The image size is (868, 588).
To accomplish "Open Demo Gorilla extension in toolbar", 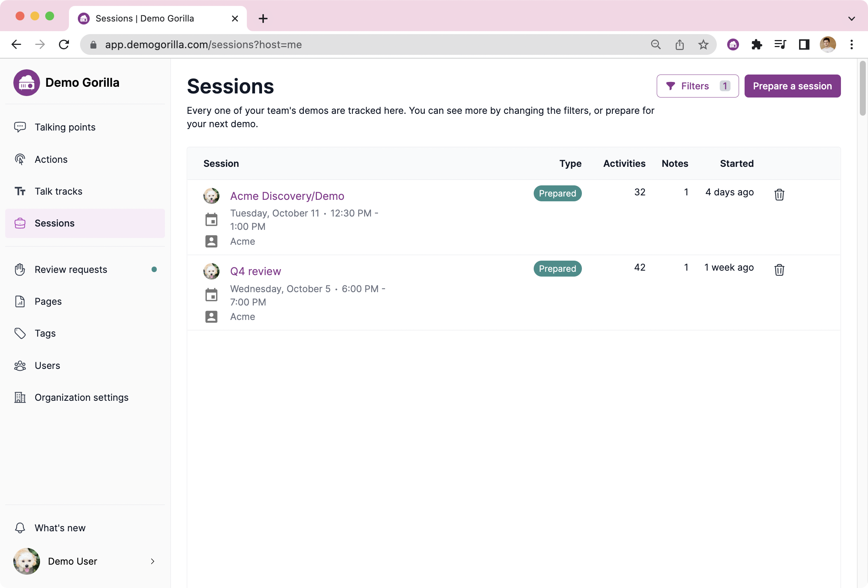I will [733, 45].
